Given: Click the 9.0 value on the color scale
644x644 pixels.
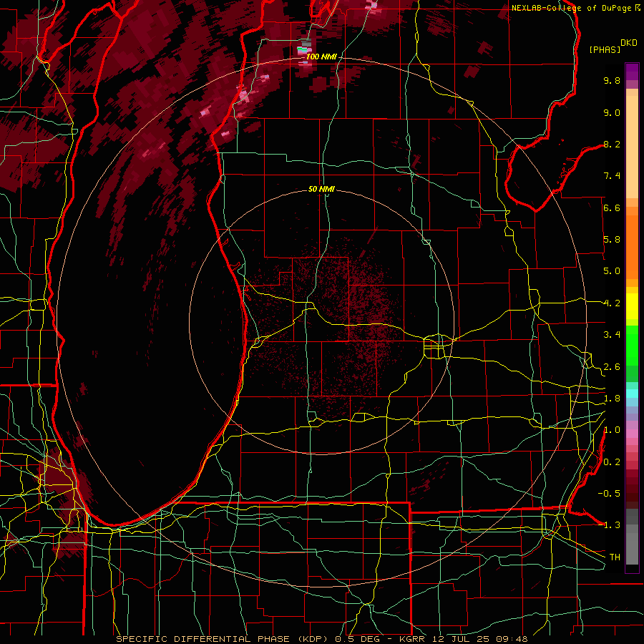Looking at the screenshot, I should pos(612,112).
